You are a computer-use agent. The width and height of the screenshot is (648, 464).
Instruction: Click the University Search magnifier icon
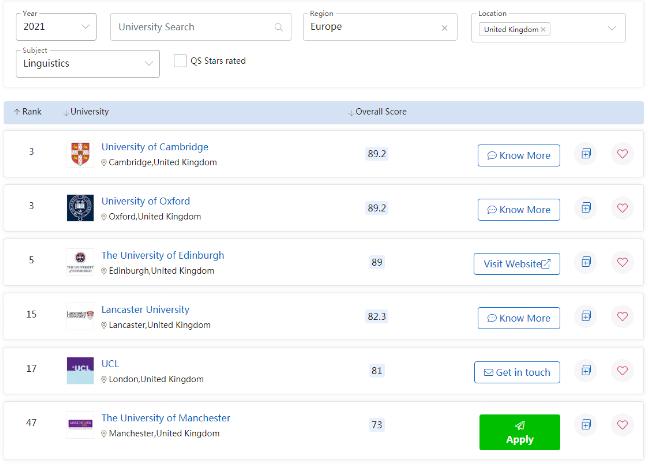[x=279, y=27]
